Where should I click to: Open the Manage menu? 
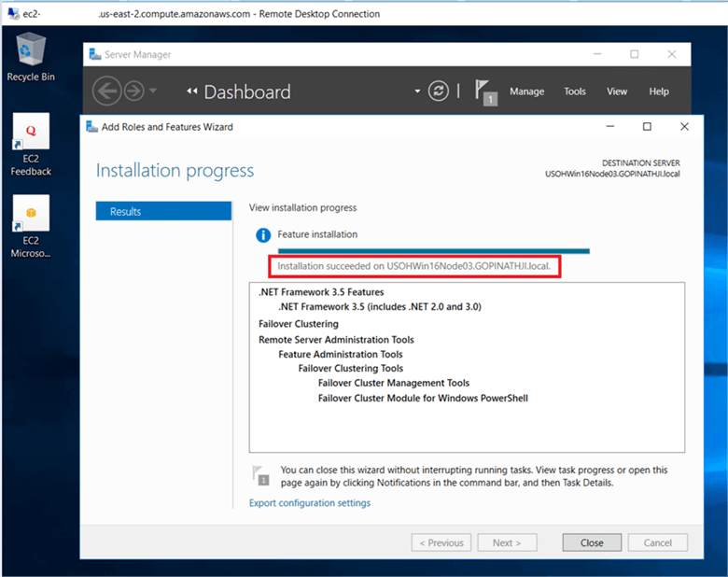pyautogui.click(x=526, y=91)
